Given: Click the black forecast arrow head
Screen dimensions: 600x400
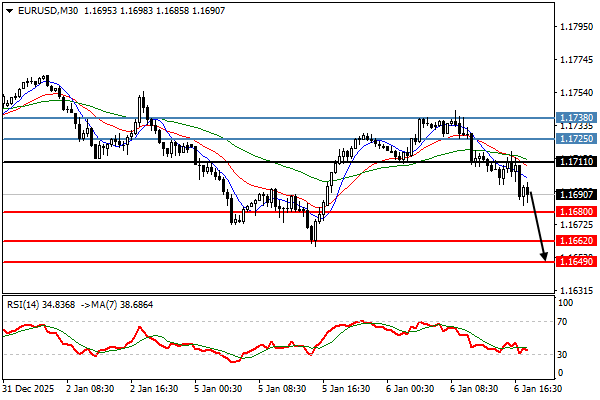Looking at the screenshot, I should [x=544, y=257].
